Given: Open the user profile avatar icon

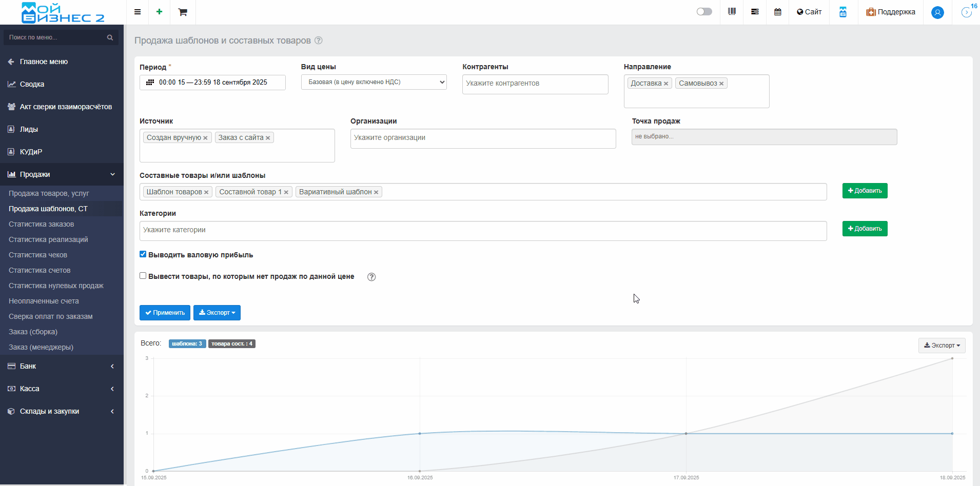Looking at the screenshot, I should pyautogui.click(x=937, y=12).
